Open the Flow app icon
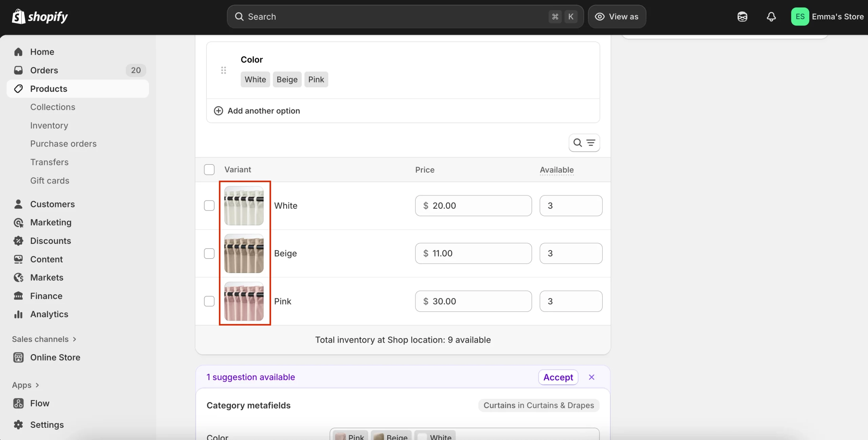 point(18,403)
